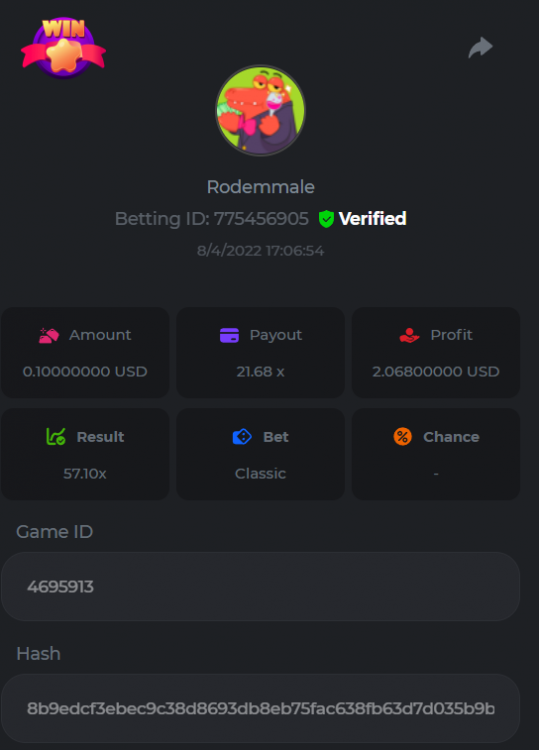
Task: Click the 2.06800000 USD profit value
Action: coord(436,372)
